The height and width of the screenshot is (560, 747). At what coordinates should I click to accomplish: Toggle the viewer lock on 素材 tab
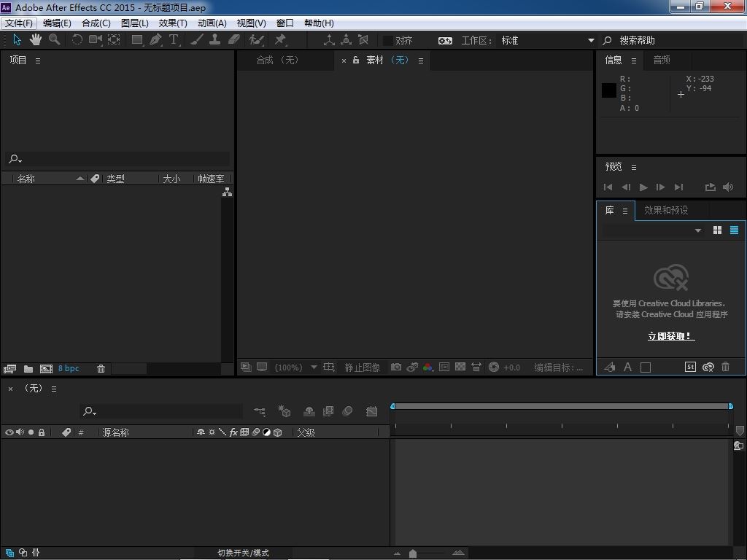pos(356,60)
